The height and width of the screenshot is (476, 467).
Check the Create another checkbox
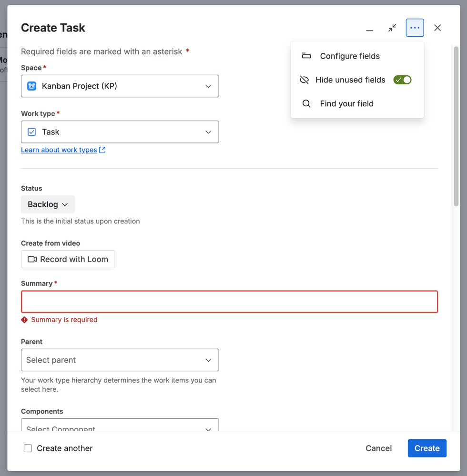pos(28,448)
